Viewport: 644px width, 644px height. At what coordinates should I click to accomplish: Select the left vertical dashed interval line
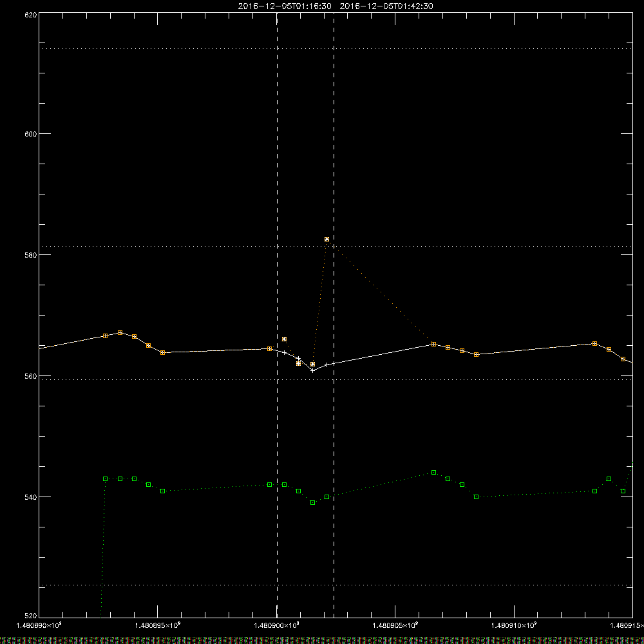pos(277,315)
